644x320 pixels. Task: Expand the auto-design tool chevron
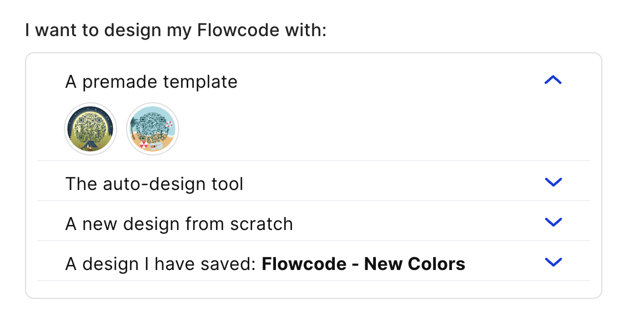[x=553, y=182]
